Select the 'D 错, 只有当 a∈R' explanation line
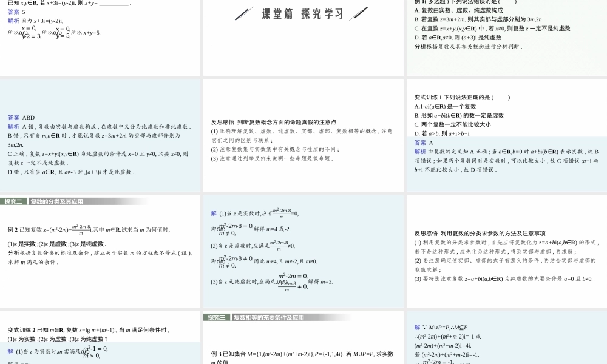The image size is (607, 364). pyautogui.click(x=71, y=172)
